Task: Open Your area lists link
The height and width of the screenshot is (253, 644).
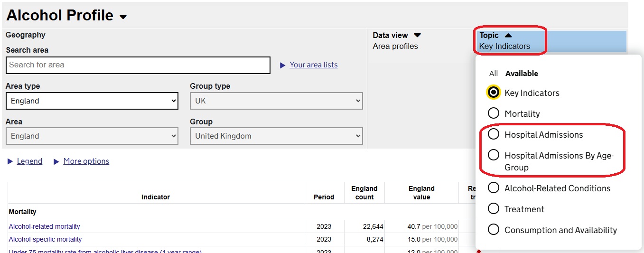Action: coord(314,65)
